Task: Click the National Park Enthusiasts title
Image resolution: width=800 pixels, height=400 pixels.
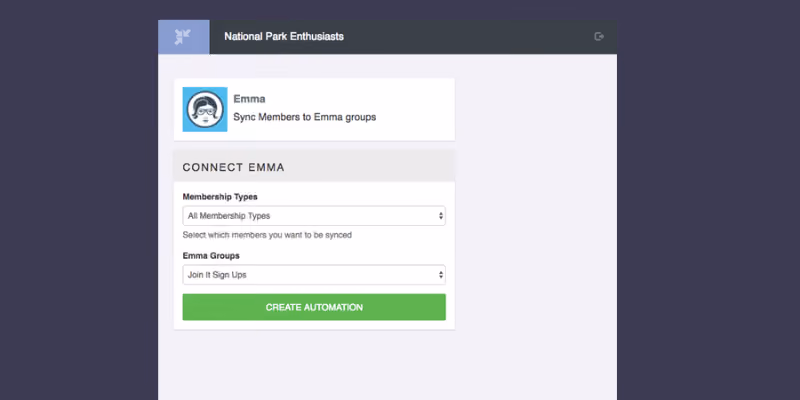Action: (284, 36)
